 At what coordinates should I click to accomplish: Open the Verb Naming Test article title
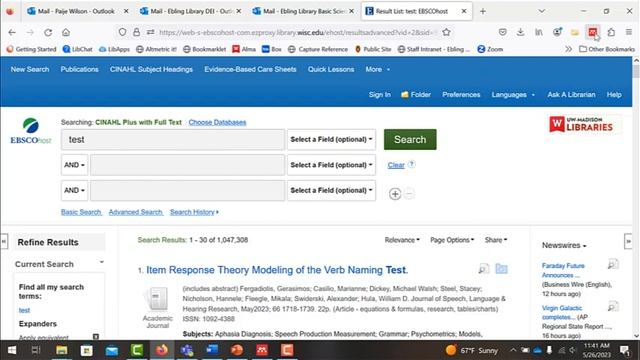pos(277,270)
